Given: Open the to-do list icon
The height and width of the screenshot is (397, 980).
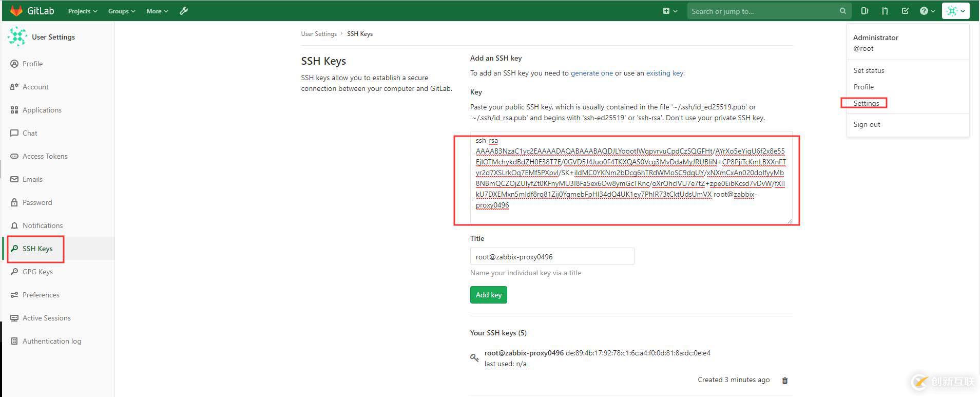Looking at the screenshot, I should (x=905, y=11).
